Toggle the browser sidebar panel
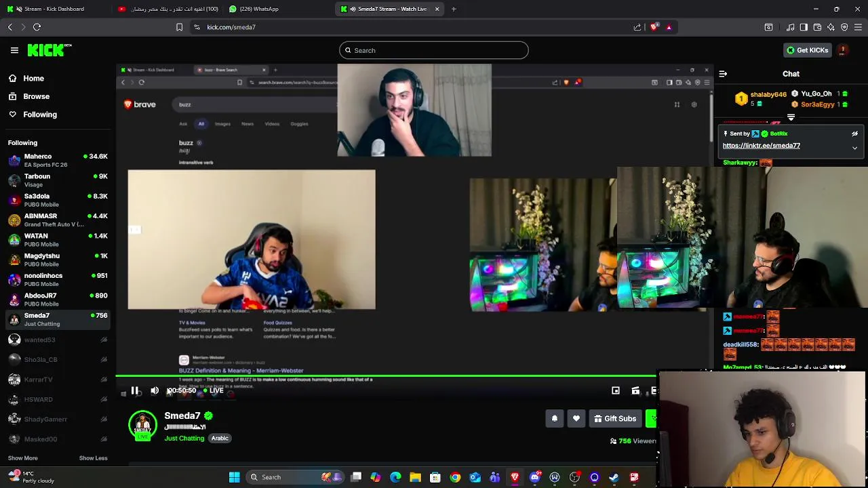Viewport: 868px width, 488px height. click(804, 27)
